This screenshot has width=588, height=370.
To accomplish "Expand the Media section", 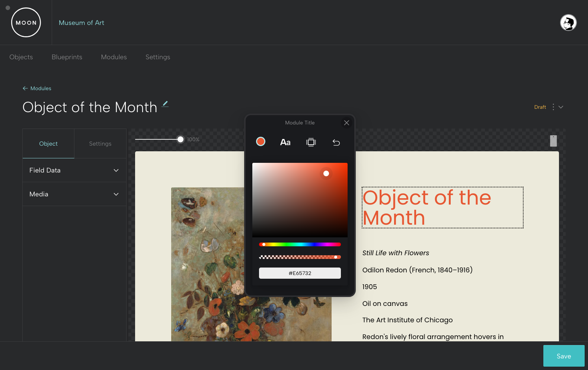I will pyautogui.click(x=74, y=194).
